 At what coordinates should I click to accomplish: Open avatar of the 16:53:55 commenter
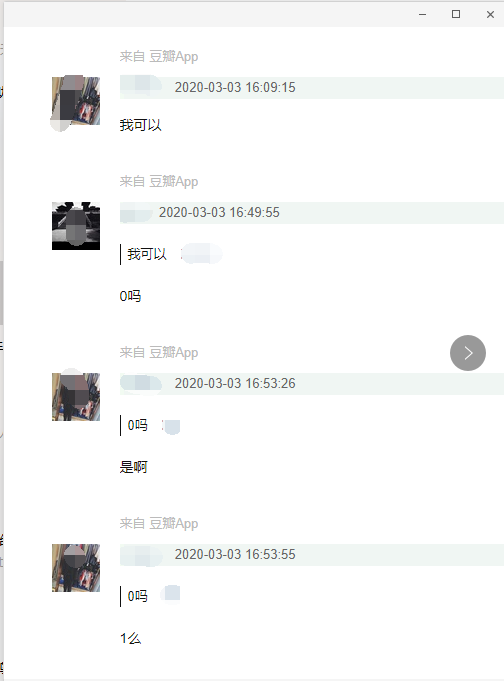pos(76,568)
